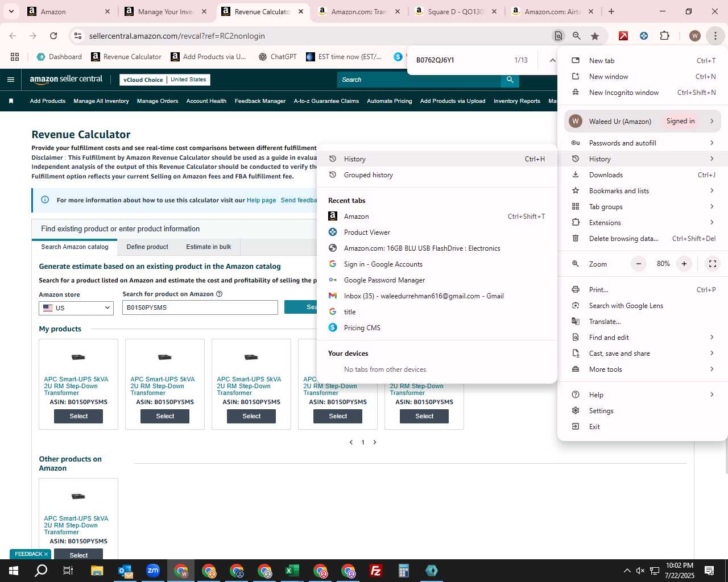Open the Help page link
This screenshot has height=582, width=728.
coord(261,200)
